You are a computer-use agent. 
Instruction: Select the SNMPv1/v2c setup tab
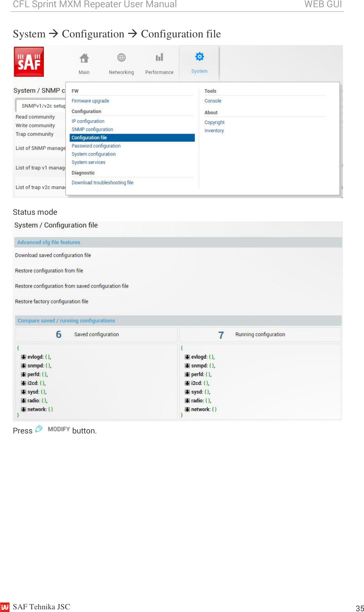pos(41,106)
